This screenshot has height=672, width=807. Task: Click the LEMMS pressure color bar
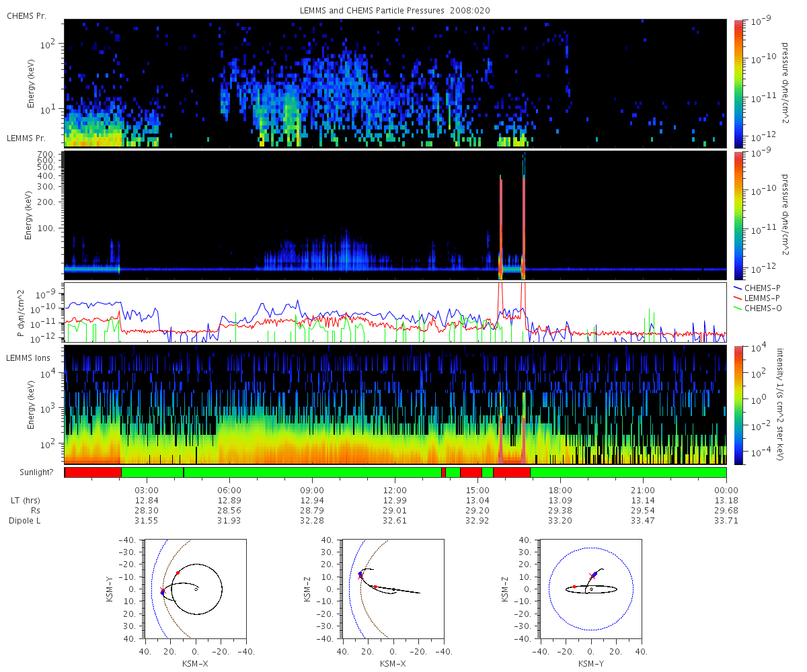(738, 215)
